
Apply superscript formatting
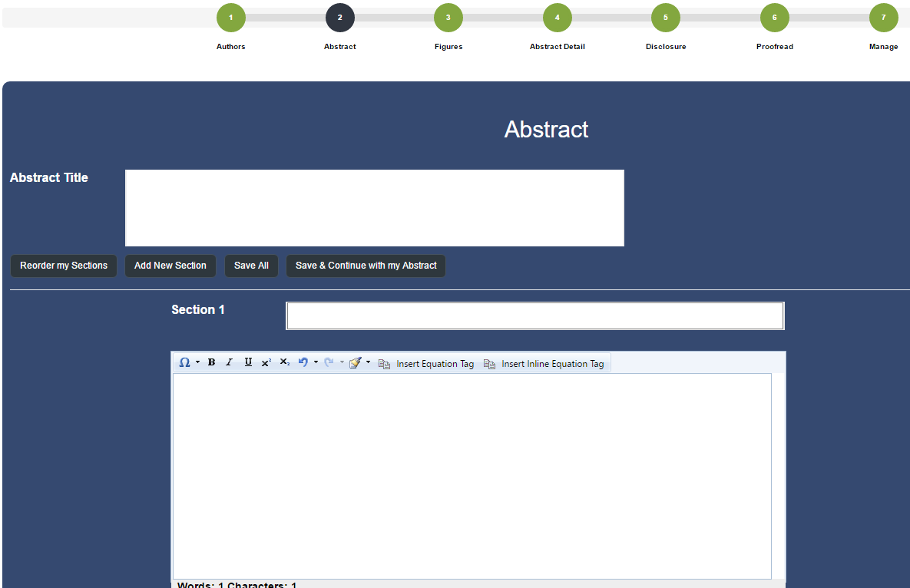tap(266, 363)
